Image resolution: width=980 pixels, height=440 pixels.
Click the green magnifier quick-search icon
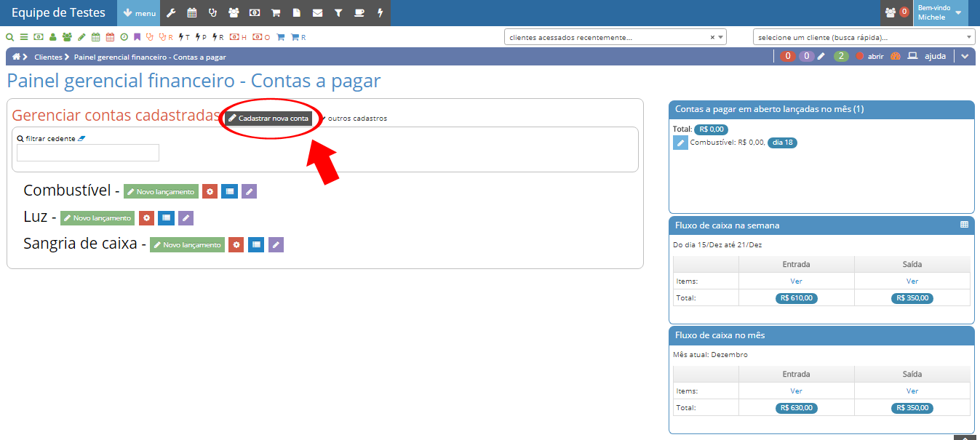pyautogui.click(x=9, y=37)
